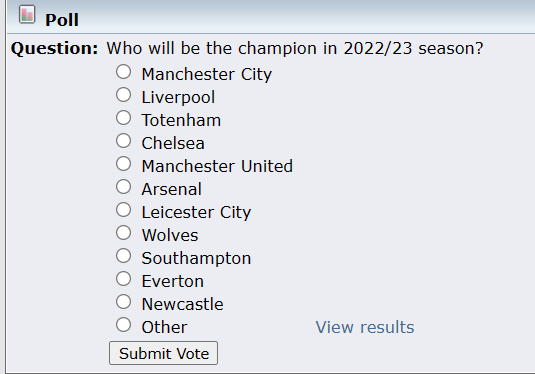Open the View results link
This screenshot has width=535, height=374.
click(x=365, y=327)
